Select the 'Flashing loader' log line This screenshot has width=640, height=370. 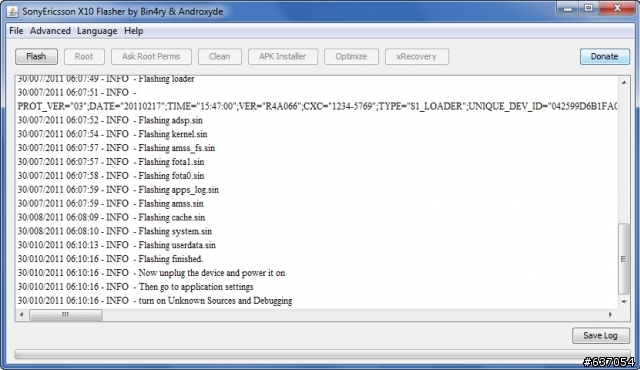(106, 79)
